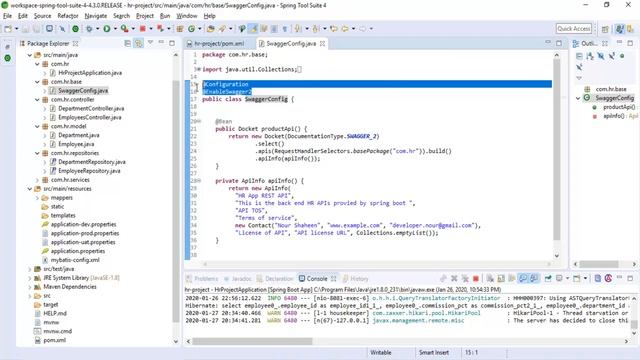
Task: Click the New file toolbar icon
Action: point(8,29)
